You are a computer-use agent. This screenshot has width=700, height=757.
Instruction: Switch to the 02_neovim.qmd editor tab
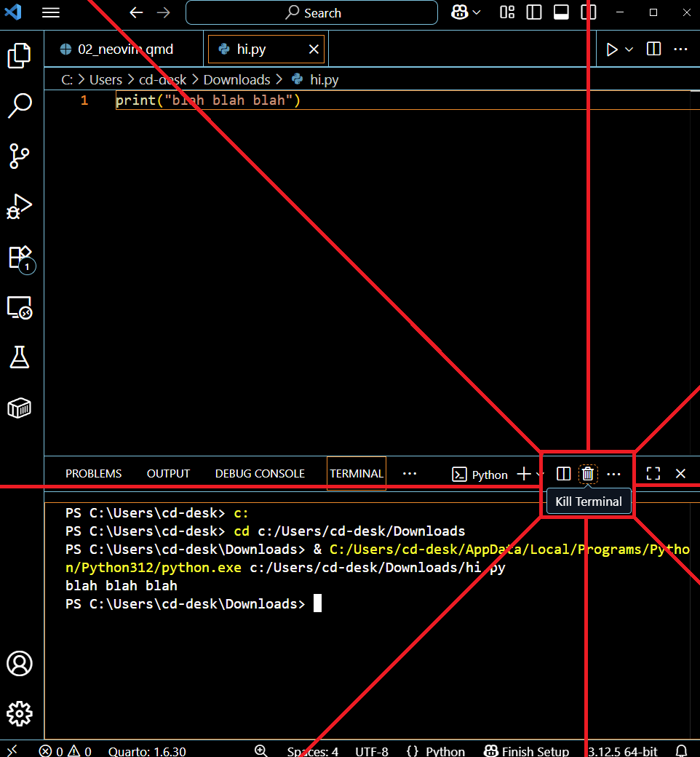click(x=125, y=49)
